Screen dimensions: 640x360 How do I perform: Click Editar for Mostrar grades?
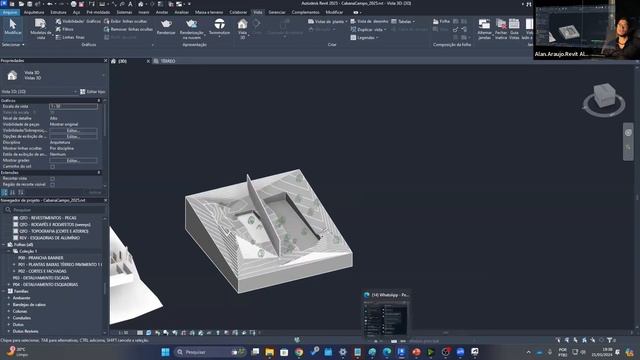[73, 160]
